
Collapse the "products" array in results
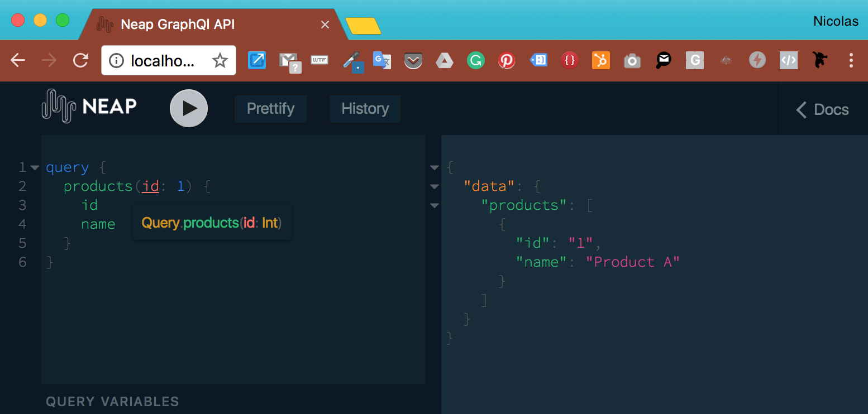(x=435, y=205)
